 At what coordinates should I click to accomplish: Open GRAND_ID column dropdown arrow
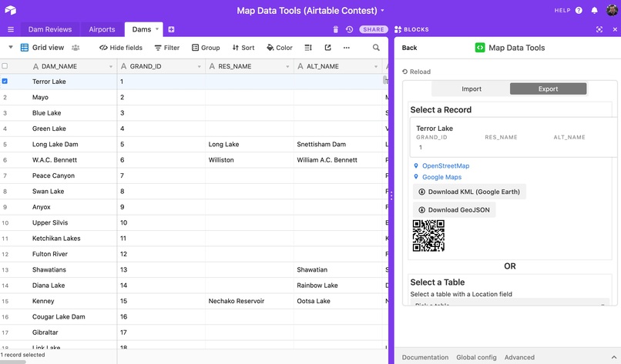[200, 66]
